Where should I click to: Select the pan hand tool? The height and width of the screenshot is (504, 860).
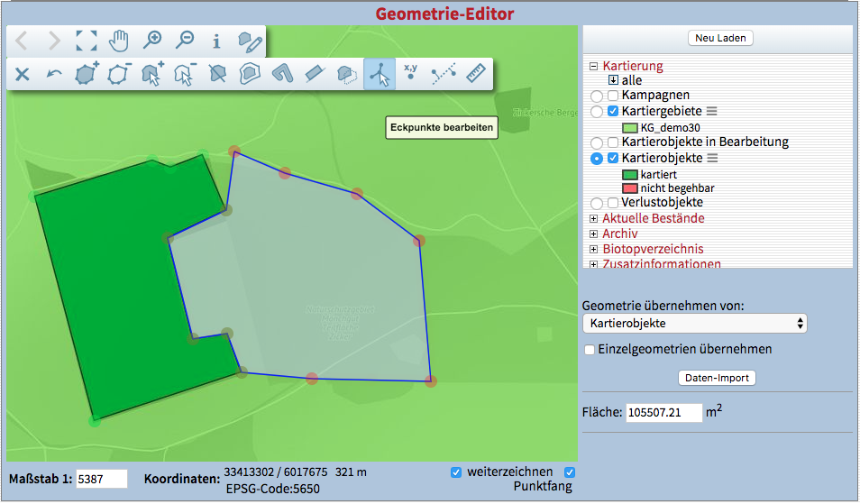tap(119, 41)
